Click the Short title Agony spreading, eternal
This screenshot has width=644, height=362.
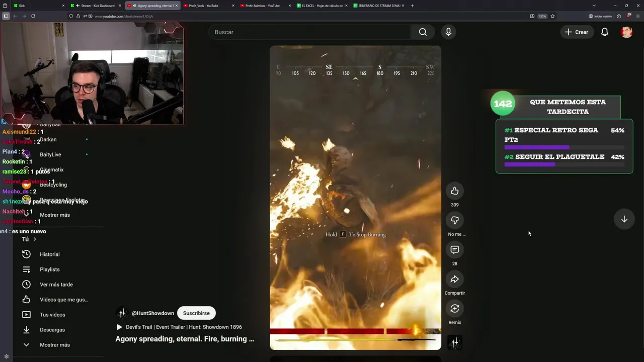point(185,339)
